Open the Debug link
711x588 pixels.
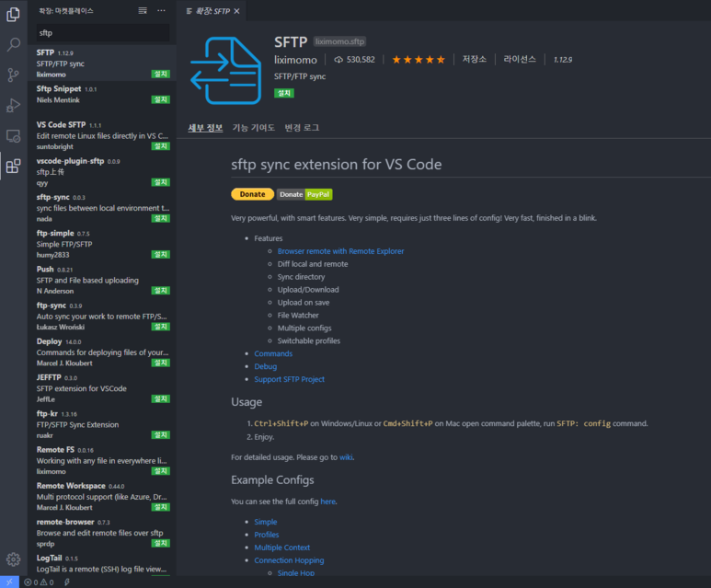click(265, 366)
